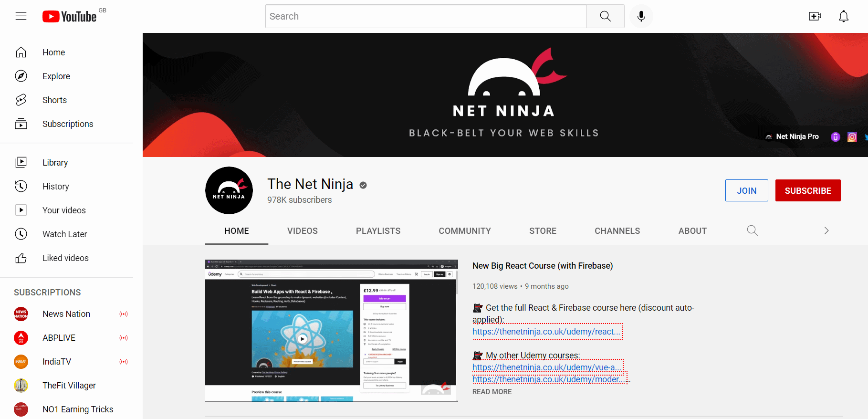Click the YouTube logo
Viewport: 868px width, 419px height.
click(x=70, y=17)
